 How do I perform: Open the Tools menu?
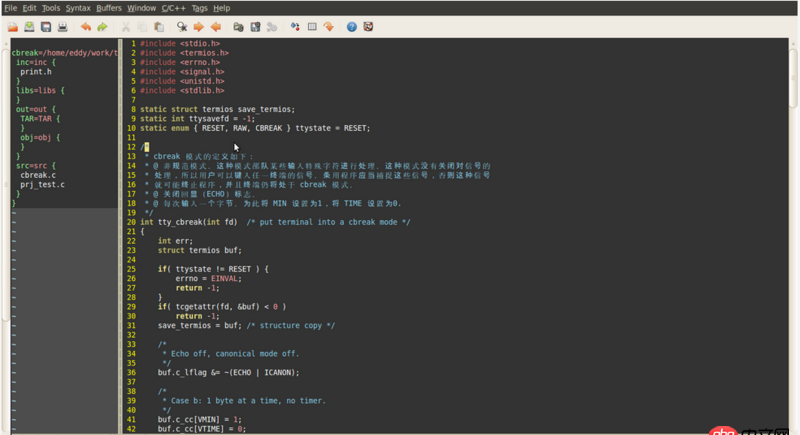(x=51, y=8)
